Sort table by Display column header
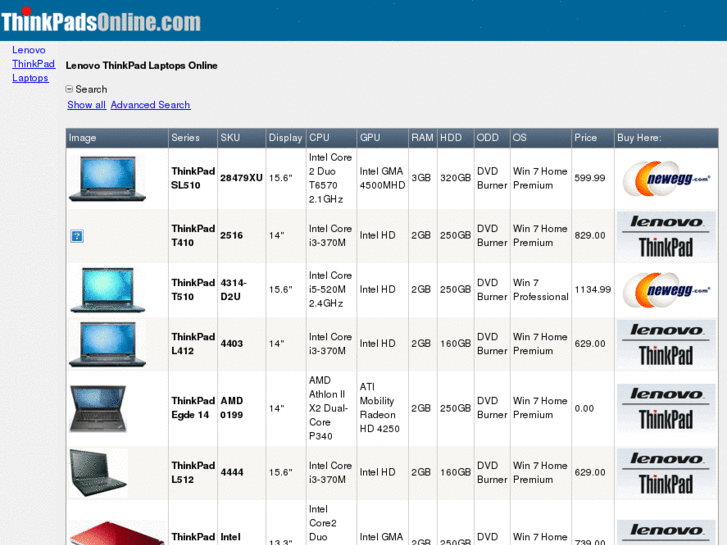This screenshot has width=727, height=545. pyautogui.click(x=286, y=138)
